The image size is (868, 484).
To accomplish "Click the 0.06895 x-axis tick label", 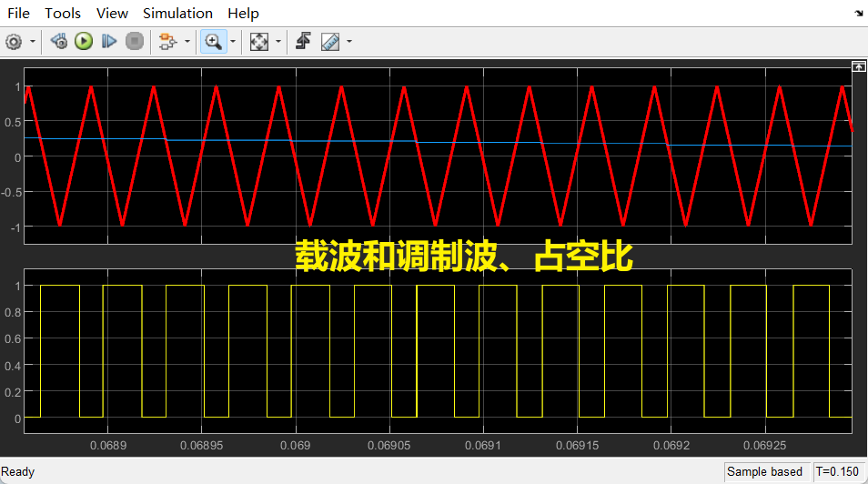I will click(201, 445).
